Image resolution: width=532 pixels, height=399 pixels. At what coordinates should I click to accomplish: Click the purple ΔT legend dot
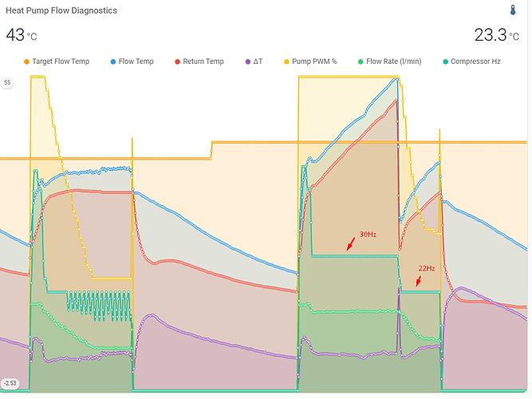[x=247, y=61]
